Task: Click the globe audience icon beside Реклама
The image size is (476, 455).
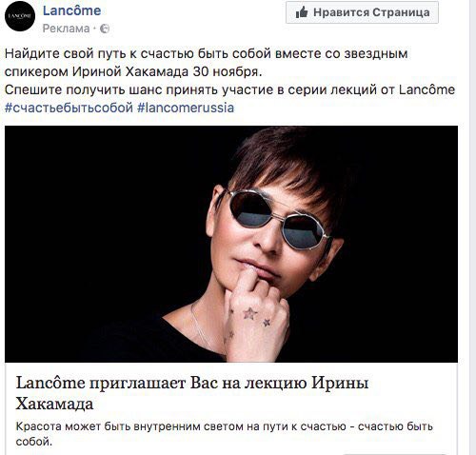Action: [x=105, y=29]
